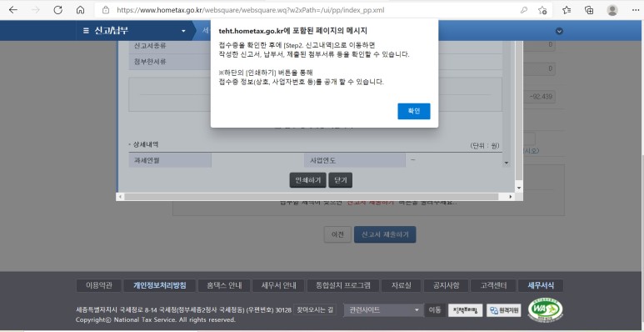Click the 찾아오시는 길 button
Viewport: 644px width, 332px height.
tap(316, 309)
